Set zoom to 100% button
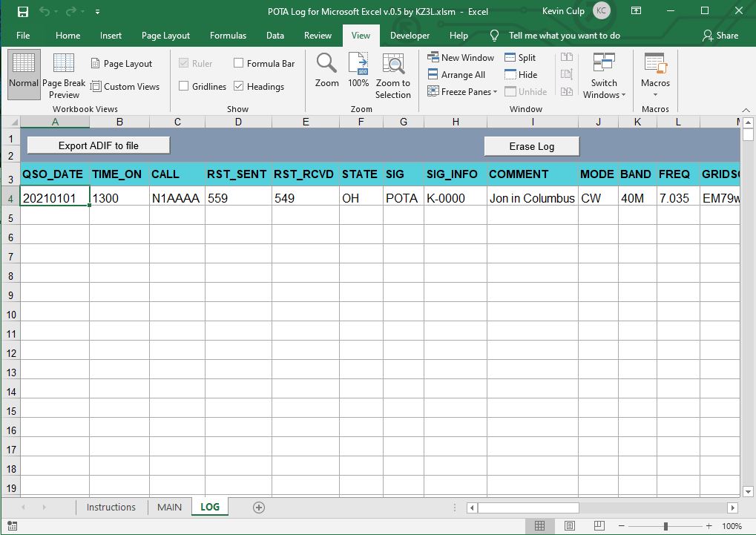 [358, 70]
